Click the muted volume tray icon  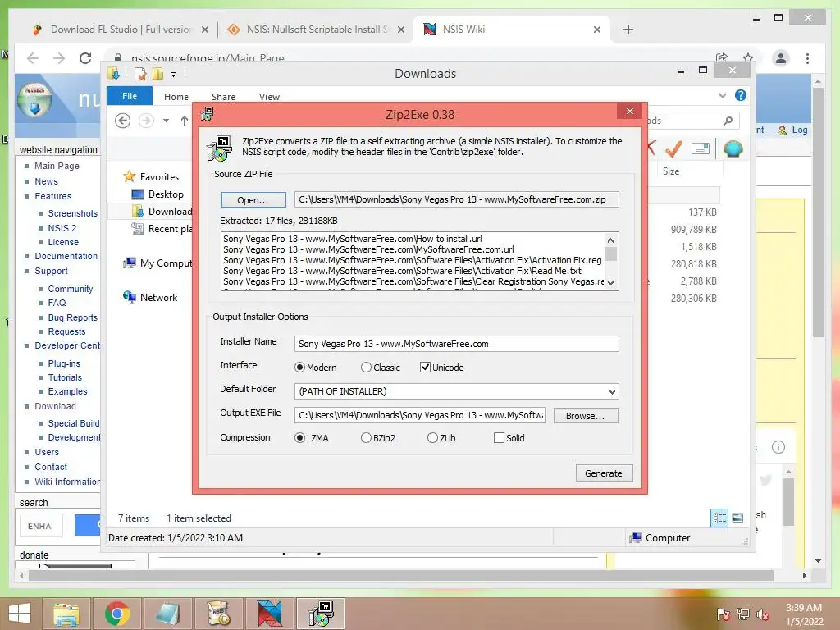coord(763,614)
